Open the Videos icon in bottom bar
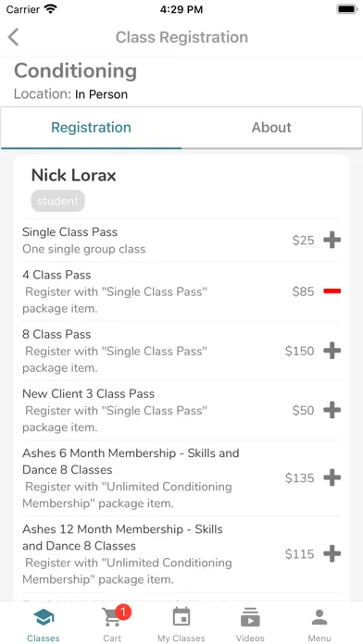Screen dimensions: 363x644 tap(250, 617)
